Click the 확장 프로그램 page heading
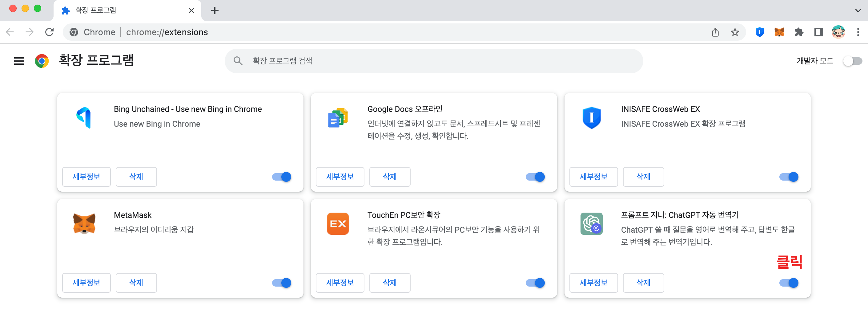The image size is (868, 310). coord(96,61)
